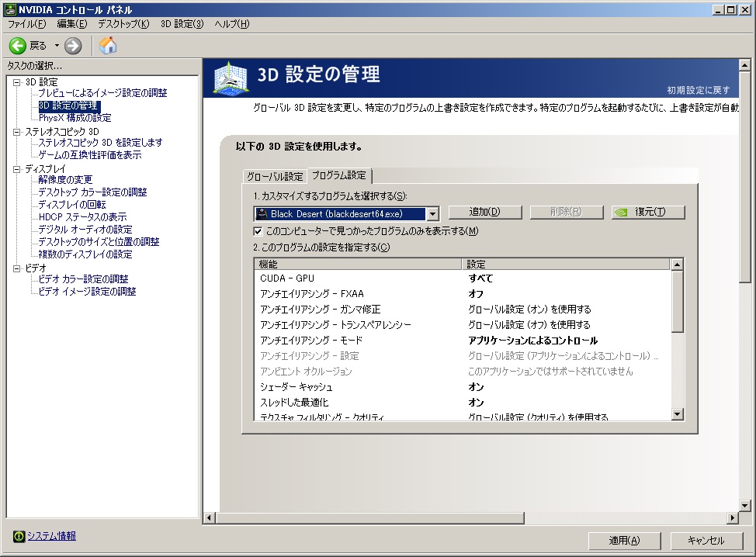756x557 pixels.
Task: Collapse the 3D 設定 tree node
Action: click(x=17, y=82)
